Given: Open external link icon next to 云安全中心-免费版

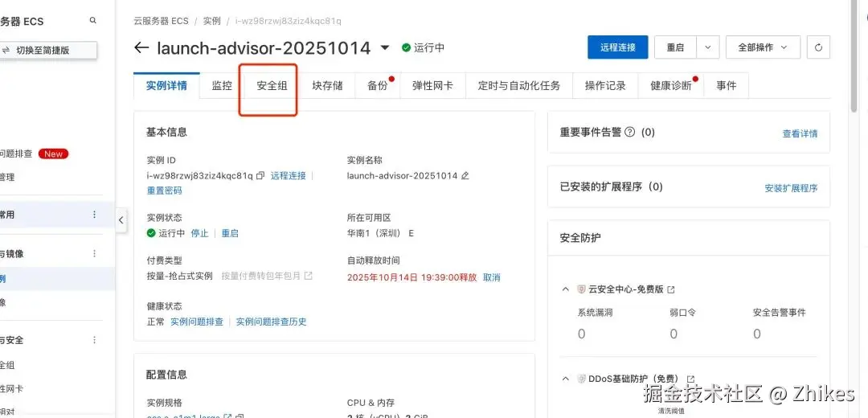Looking at the screenshot, I should pos(671,289).
